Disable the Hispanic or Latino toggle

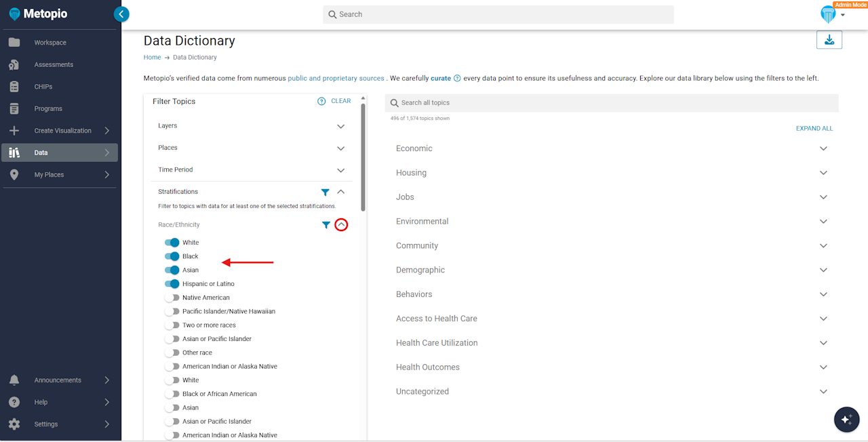(x=172, y=284)
